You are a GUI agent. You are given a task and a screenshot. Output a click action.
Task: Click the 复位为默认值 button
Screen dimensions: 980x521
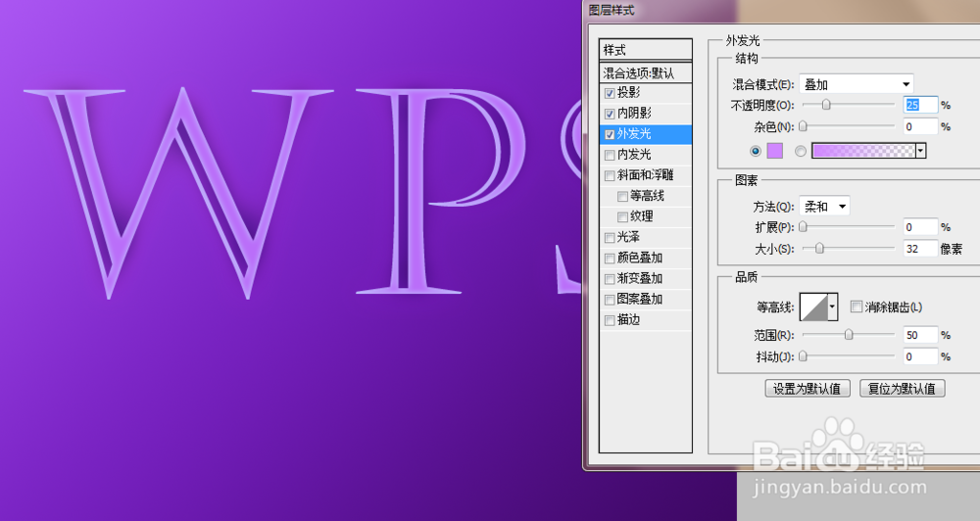[902, 389]
